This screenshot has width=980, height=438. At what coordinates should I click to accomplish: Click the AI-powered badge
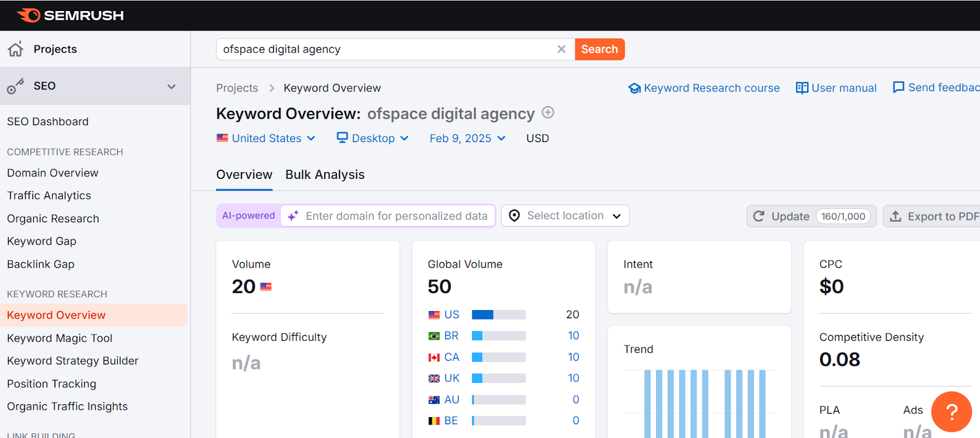pos(248,216)
